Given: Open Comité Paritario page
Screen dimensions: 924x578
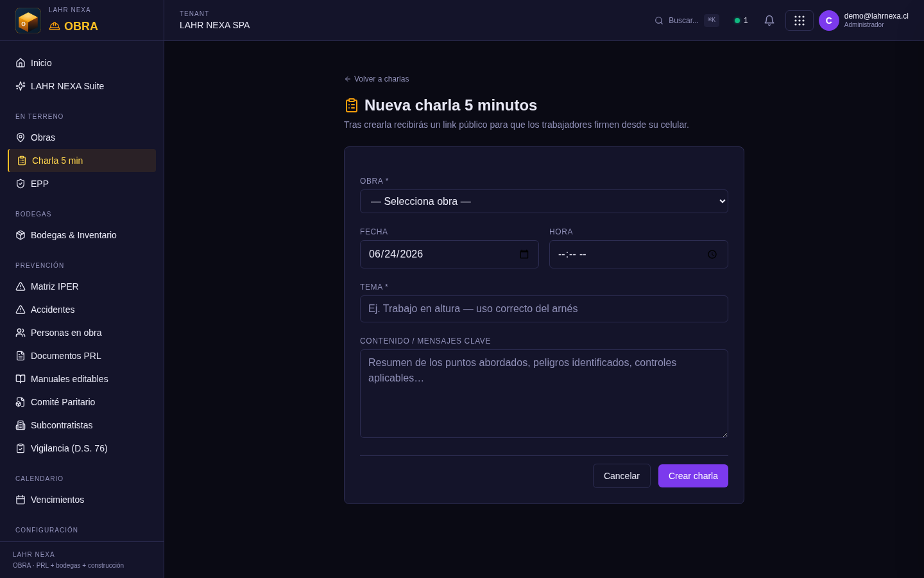Looking at the screenshot, I should (x=82, y=402).
